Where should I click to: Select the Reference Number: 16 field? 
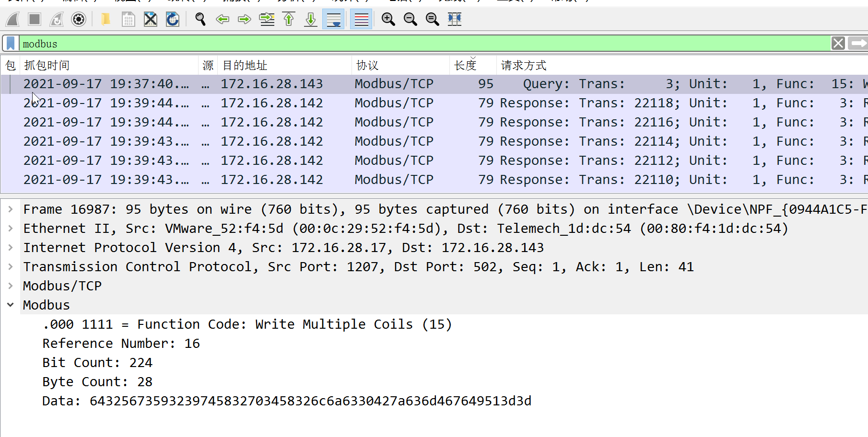121,344
